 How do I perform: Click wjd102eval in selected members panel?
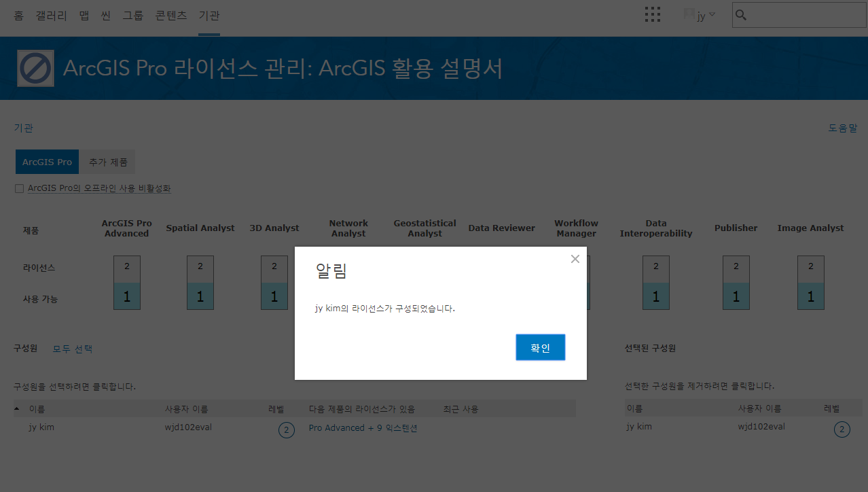[761, 427]
